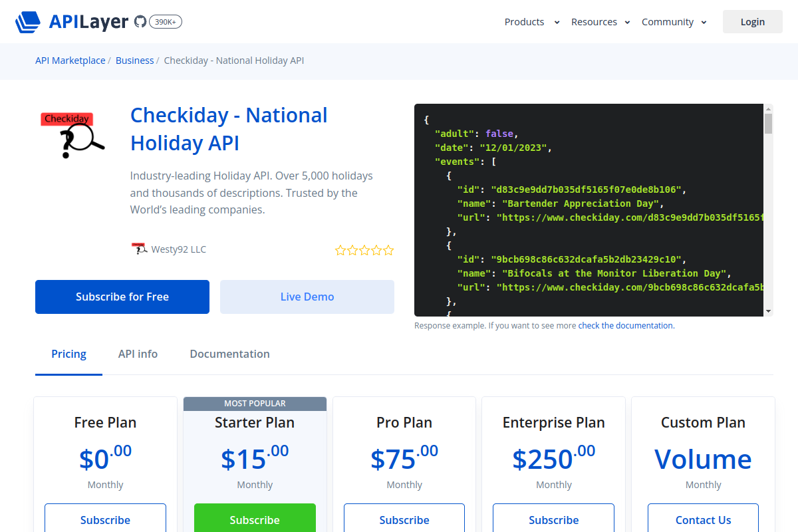This screenshot has height=532, width=798.
Task: Switch to the API info tab
Action: (138, 354)
